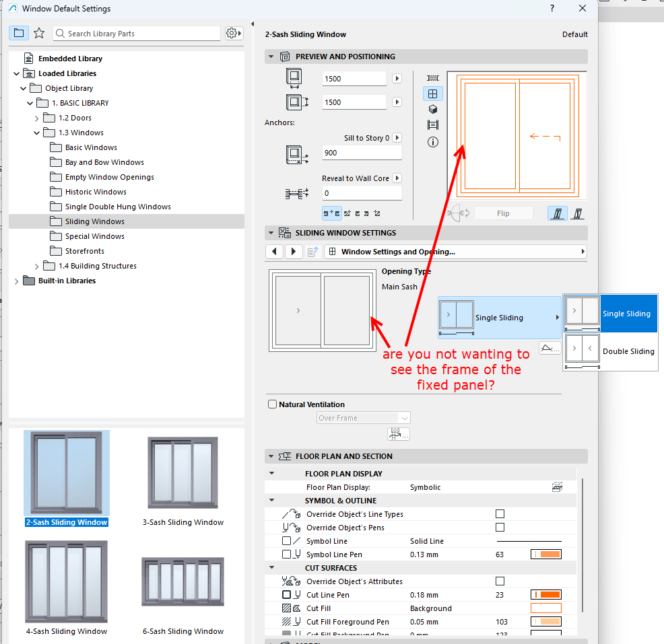Expand the 1.2 Doors folder

(x=36, y=118)
